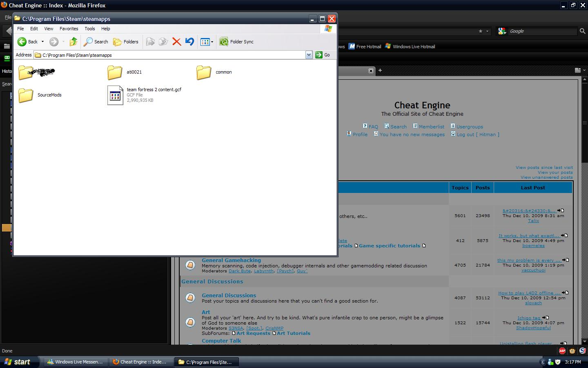The image size is (588, 368).
Task: Show the Folders tree pane
Action: (126, 42)
